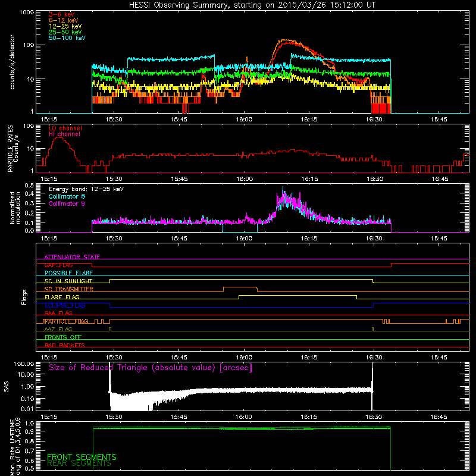Click the POSSIBLE_FLARE flag label

coord(68,273)
